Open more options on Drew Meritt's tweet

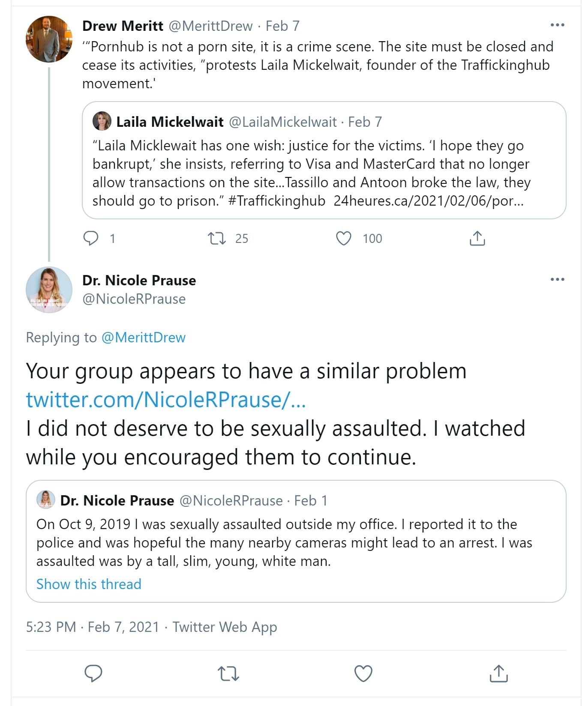click(x=557, y=25)
